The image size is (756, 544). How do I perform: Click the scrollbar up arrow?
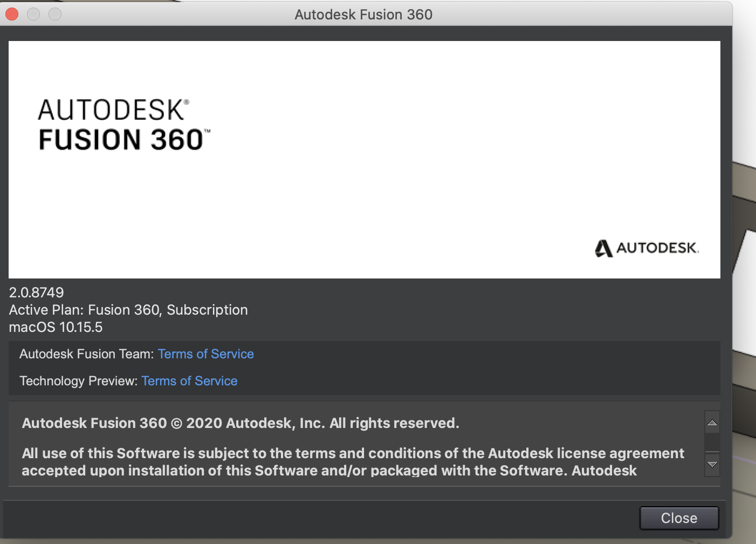click(712, 421)
